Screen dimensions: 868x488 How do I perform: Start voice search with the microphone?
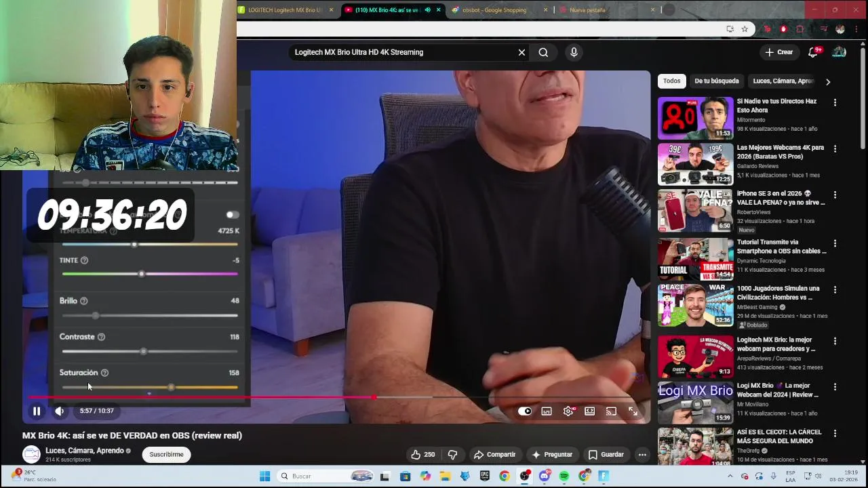[x=574, y=52]
